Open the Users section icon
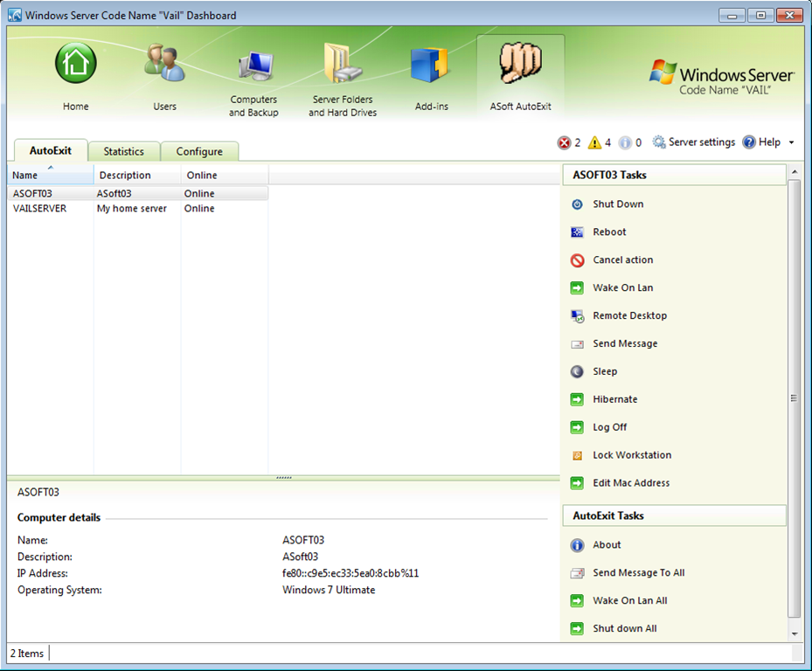Screen dimensions: 812x671 point(164,64)
